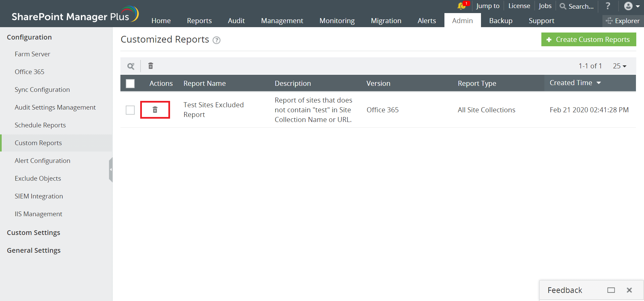644x301 pixels.
Task: Click the Version column header
Action: coord(378,83)
